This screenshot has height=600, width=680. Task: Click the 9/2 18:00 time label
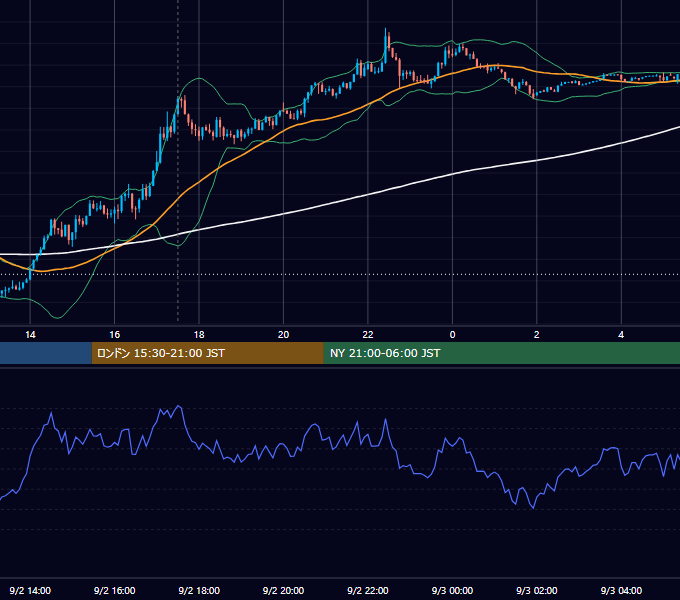[199, 590]
